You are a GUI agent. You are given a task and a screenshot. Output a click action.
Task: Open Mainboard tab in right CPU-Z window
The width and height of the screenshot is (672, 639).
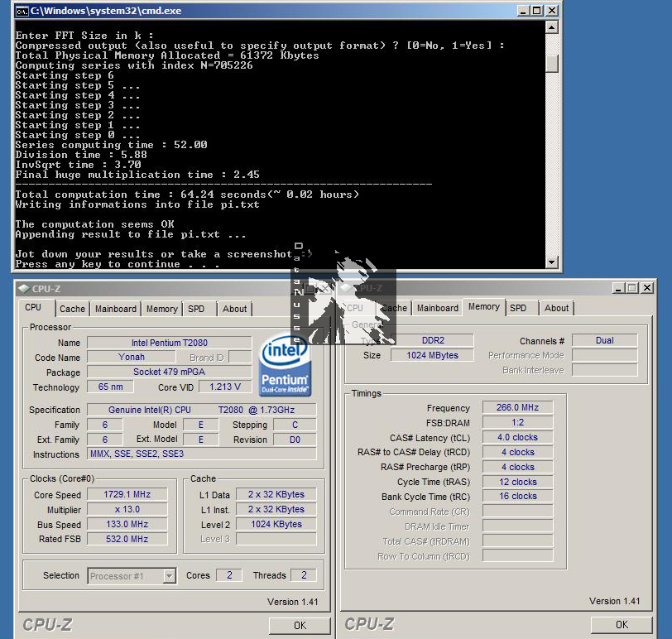(x=438, y=308)
